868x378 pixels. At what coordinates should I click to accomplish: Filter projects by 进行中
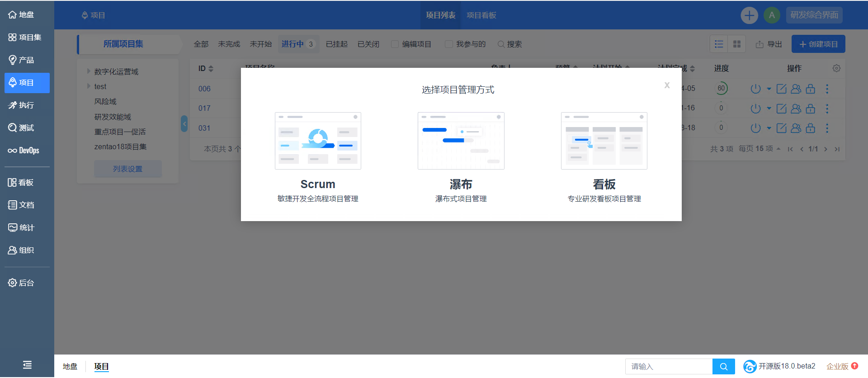298,44
